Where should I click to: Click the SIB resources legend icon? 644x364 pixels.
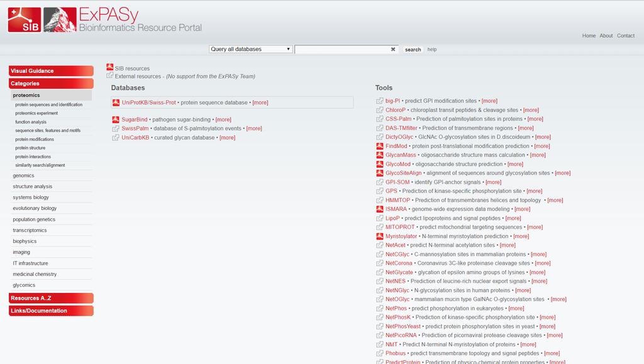click(x=109, y=67)
